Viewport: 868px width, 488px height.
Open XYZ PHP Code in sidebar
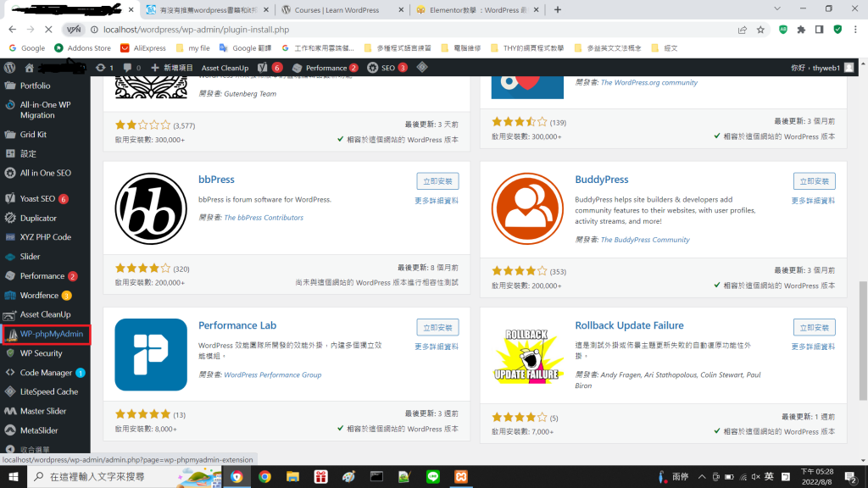coord(45,237)
